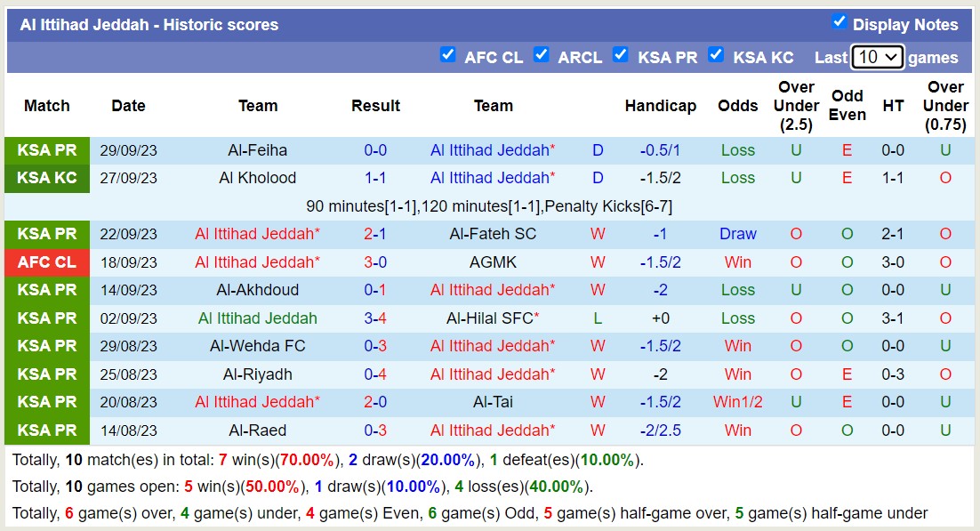This screenshot has height=531, width=980.
Task: Uncheck the AFC CL filter checkbox
Action: coord(448,55)
